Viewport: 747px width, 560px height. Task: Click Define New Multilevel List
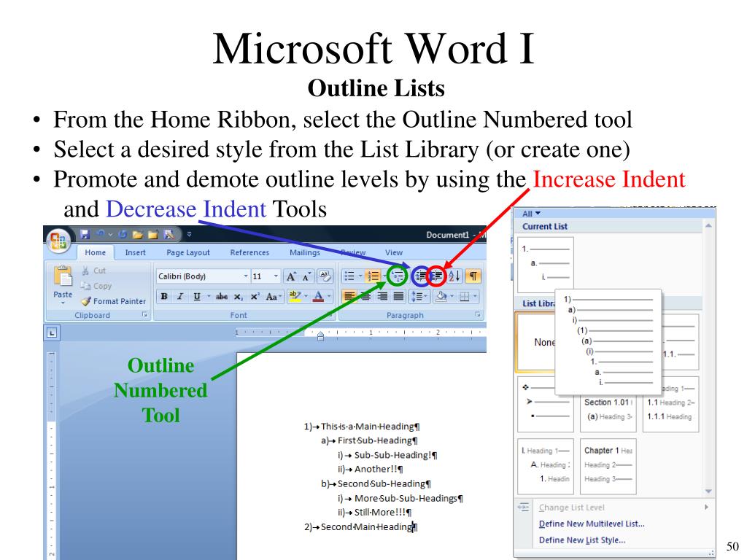(592, 524)
